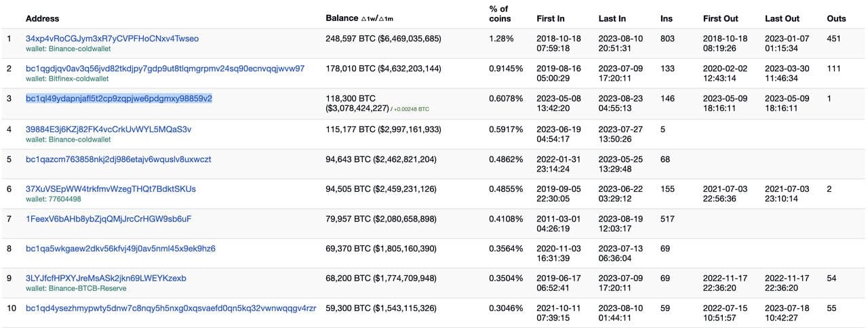
Task: Open address 37XuVSEpWW4trkfmvWzegTHQt7BdktSKUs
Action: (x=111, y=189)
